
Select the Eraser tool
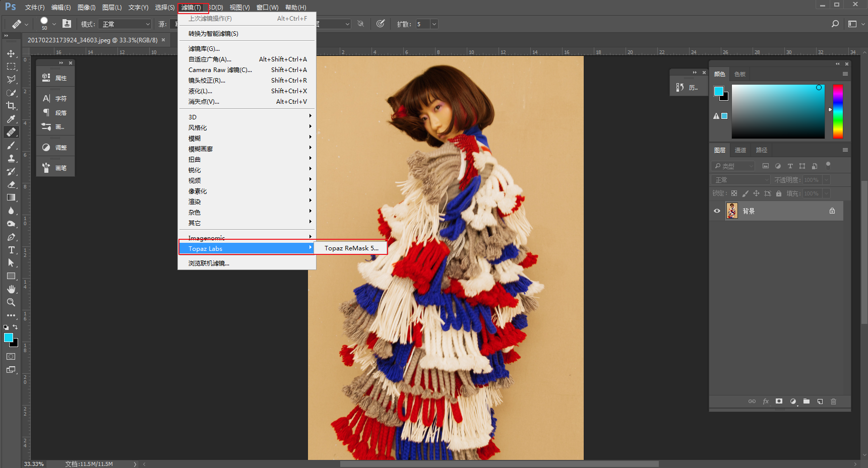pos(11,184)
